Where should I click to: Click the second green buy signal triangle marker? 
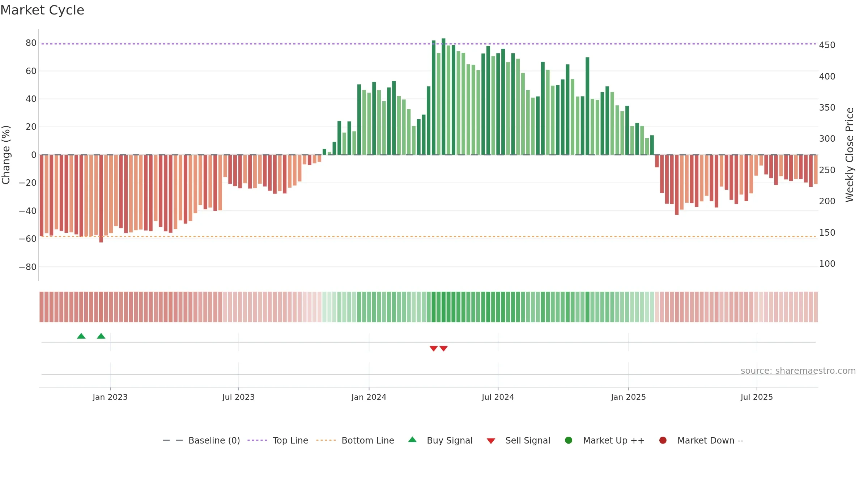(101, 336)
